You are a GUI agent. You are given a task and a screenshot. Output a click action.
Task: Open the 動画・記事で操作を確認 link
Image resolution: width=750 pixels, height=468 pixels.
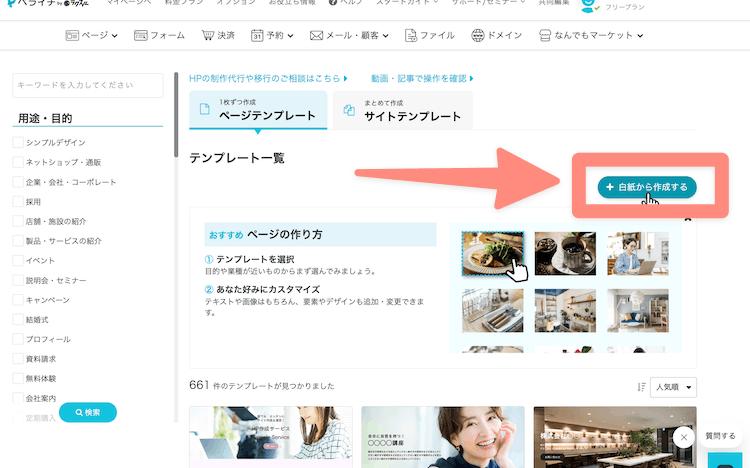coord(422,78)
